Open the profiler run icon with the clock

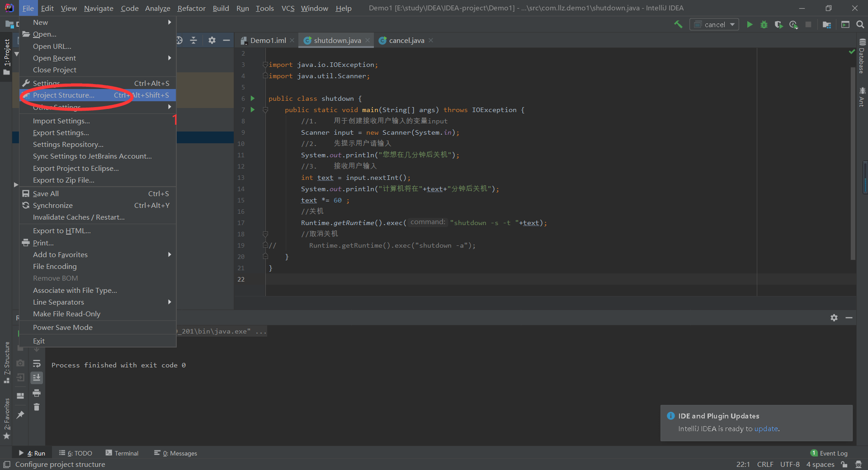[x=793, y=24]
